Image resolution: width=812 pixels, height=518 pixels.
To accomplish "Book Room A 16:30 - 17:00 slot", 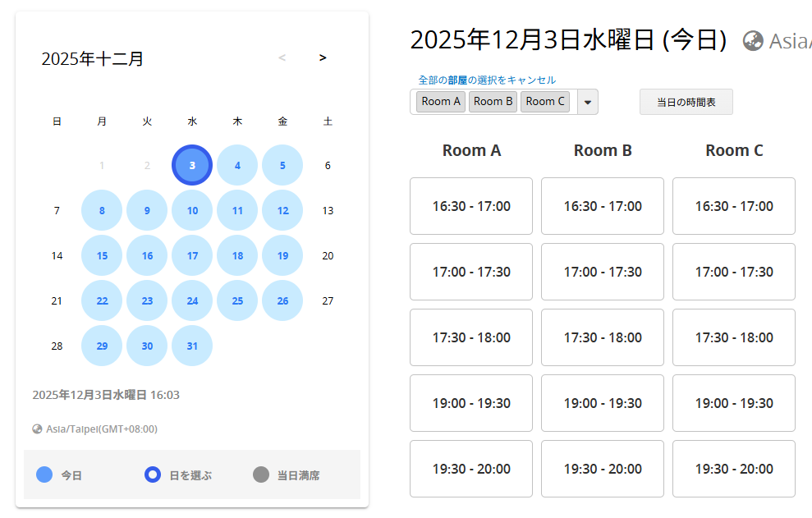I will click(x=471, y=206).
